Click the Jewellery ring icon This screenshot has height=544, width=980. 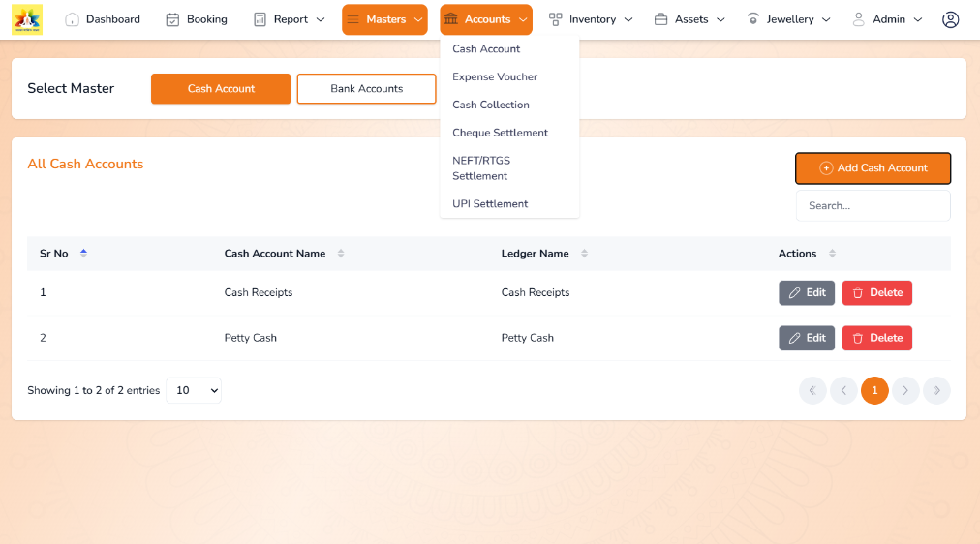coord(753,19)
